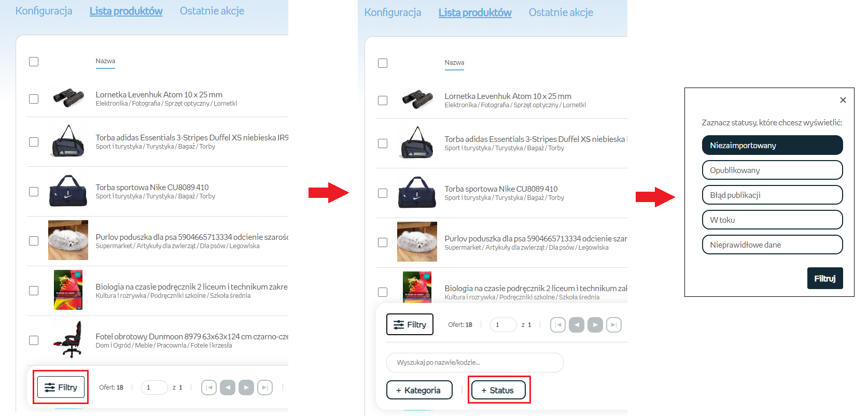Toggle the Błąd publikacji status option
Image resolution: width=868 pixels, height=416 pixels.
[x=772, y=195]
